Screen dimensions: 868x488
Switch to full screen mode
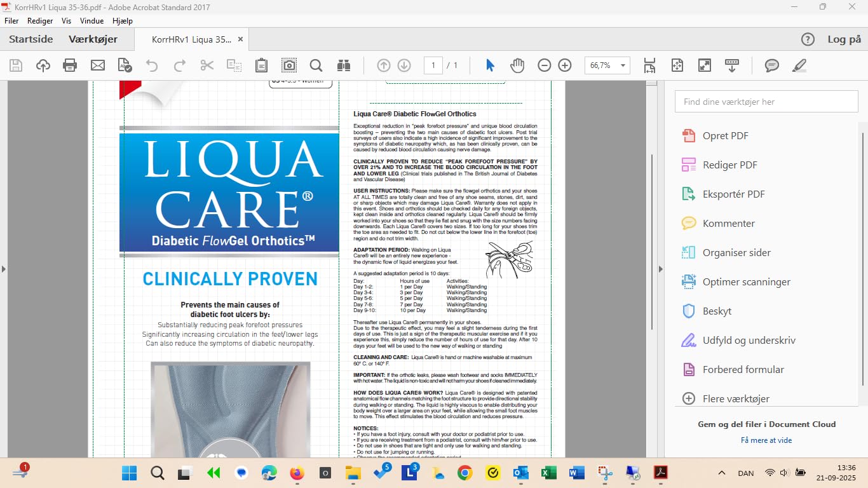click(x=704, y=65)
